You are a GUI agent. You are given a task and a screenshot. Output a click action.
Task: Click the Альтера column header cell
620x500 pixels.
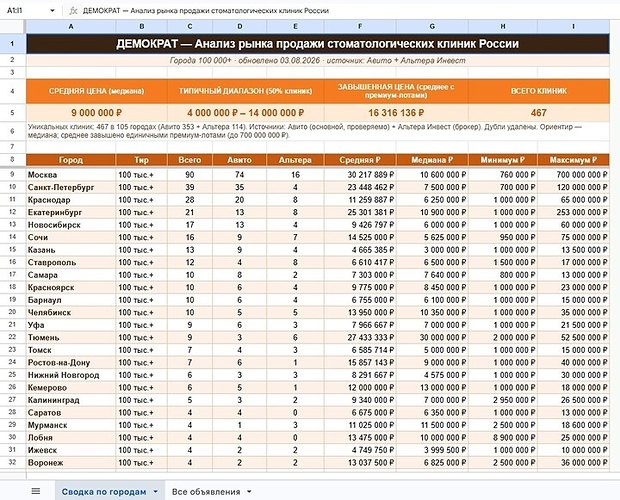(x=295, y=160)
